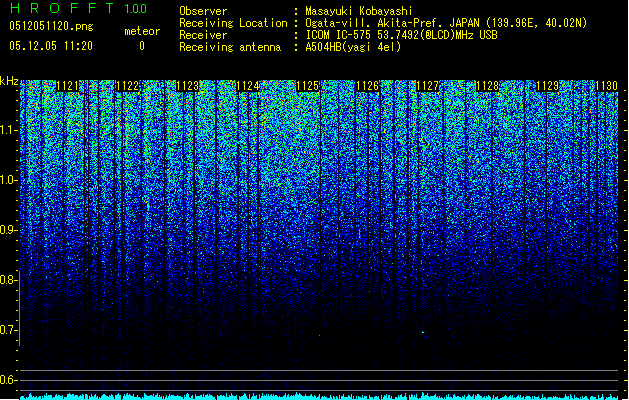The width and height of the screenshot is (629, 400).
Task: Click the 1123 time marker
Action: pos(187,86)
